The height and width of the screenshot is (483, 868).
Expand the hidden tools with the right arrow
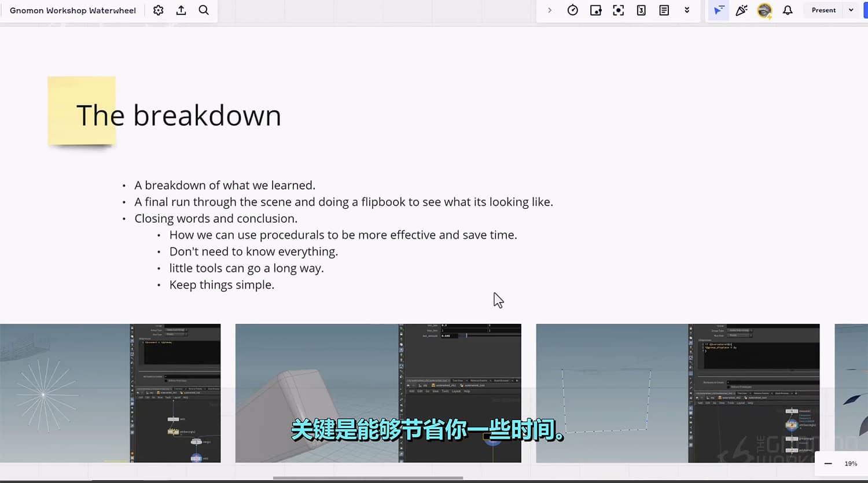click(x=549, y=10)
